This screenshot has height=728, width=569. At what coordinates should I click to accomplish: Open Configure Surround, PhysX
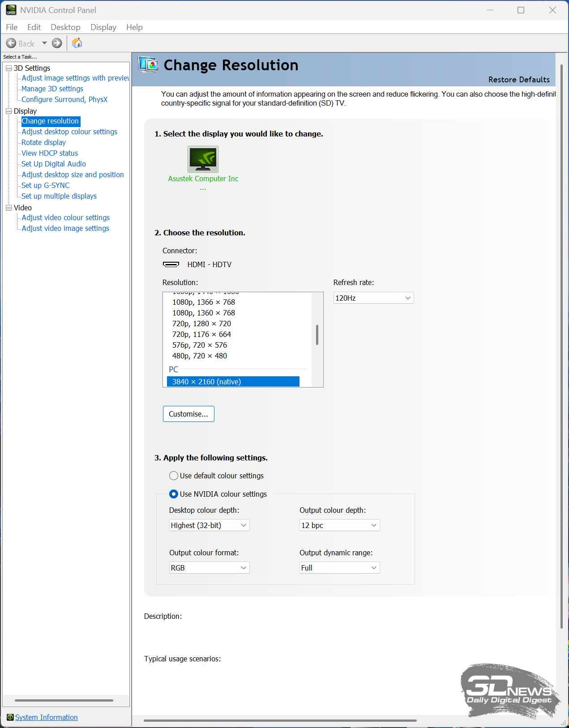[x=64, y=99]
